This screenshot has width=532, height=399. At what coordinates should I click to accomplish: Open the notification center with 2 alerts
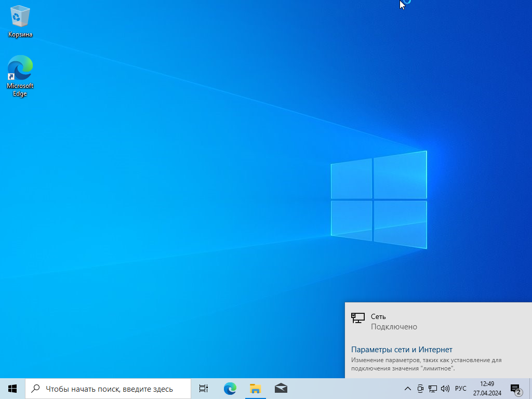pos(515,389)
